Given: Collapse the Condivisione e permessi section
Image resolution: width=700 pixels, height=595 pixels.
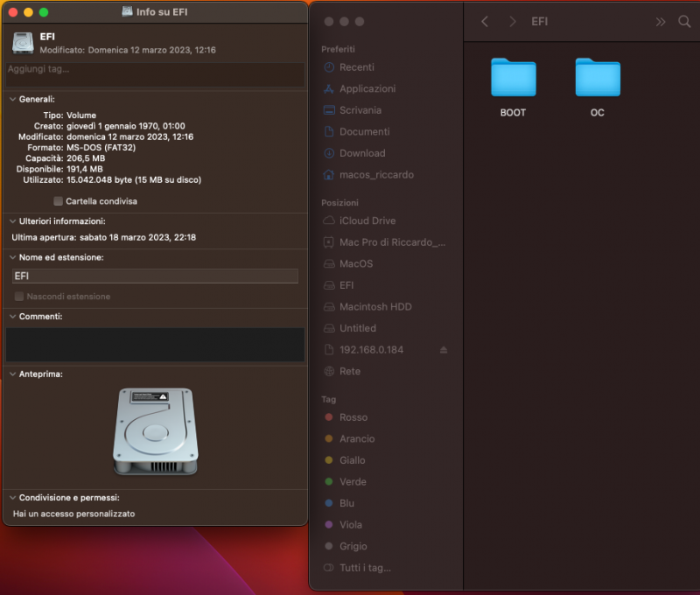Looking at the screenshot, I should tap(11, 496).
